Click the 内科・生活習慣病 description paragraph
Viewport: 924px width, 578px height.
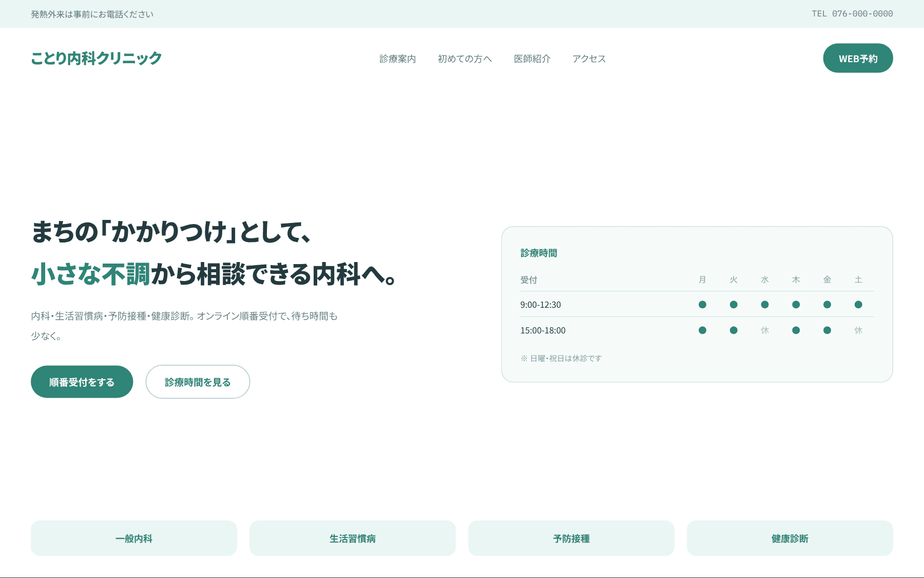[184, 326]
